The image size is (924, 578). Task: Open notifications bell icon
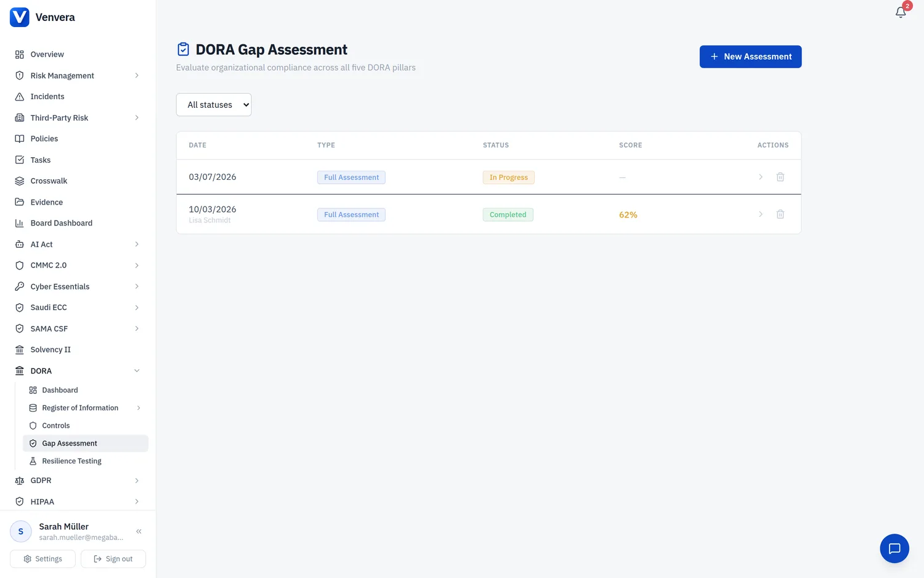[x=901, y=12]
